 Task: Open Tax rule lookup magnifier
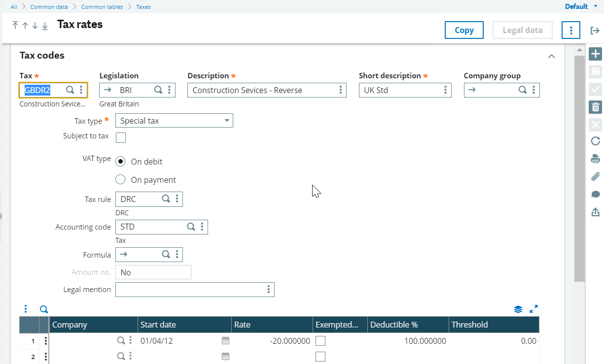[166, 199]
